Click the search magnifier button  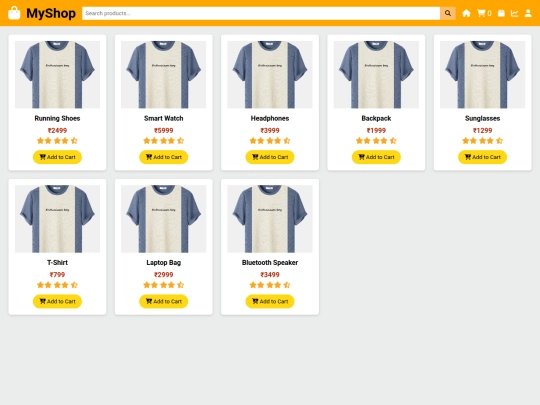click(448, 13)
